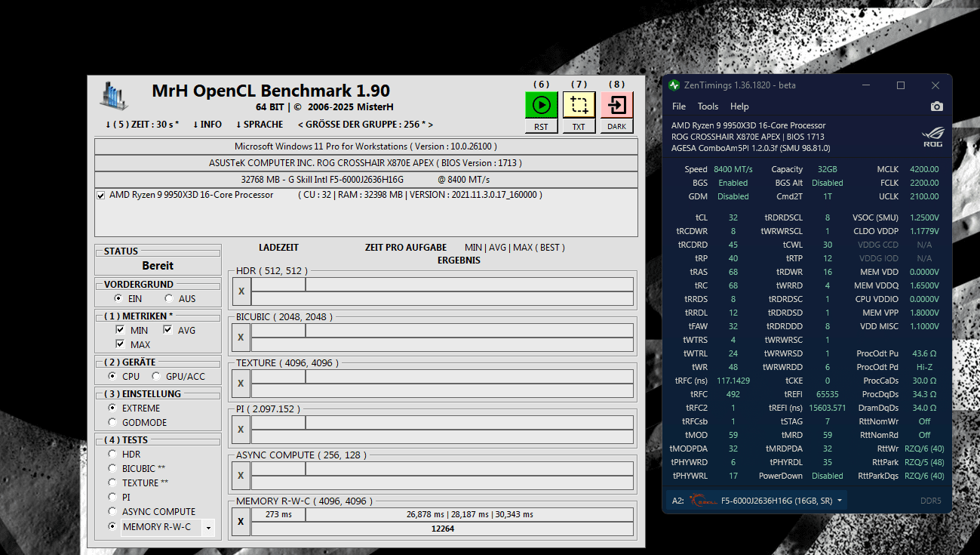Click the X button next to HDR test

(x=241, y=291)
